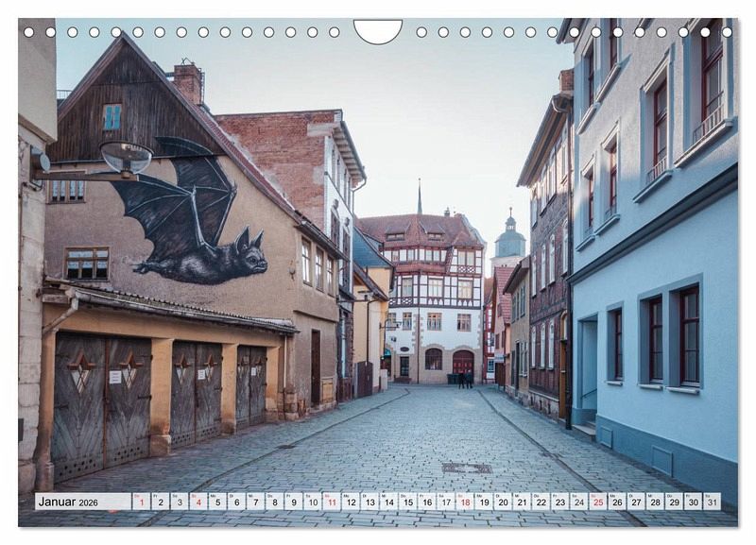Screen dimensions: 756x545
Task: Select day 25 in the calendar strip
Action: click(x=597, y=502)
